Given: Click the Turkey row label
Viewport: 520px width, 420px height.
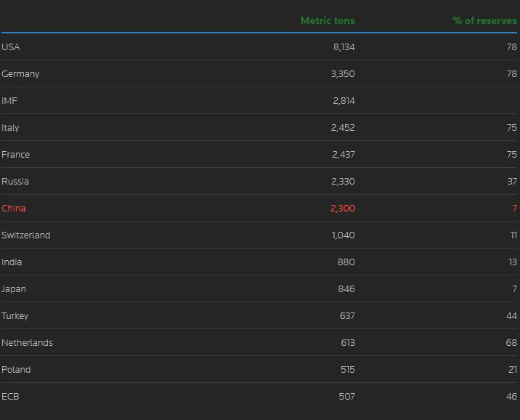Looking at the screenshot, I should click(15, 316).
